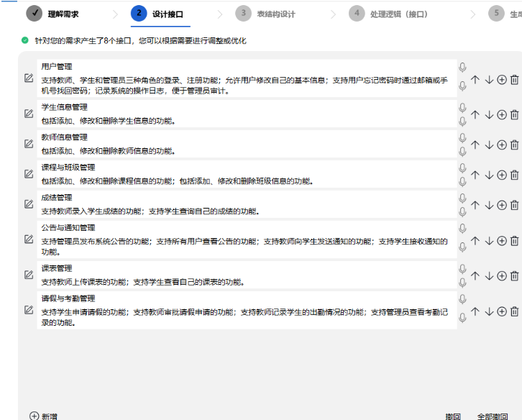Image resolution: width=522 pixels, height=420 pixels.
Task: Add a row after 课表管理 with plus icon
Action: (x=502, y=275)
